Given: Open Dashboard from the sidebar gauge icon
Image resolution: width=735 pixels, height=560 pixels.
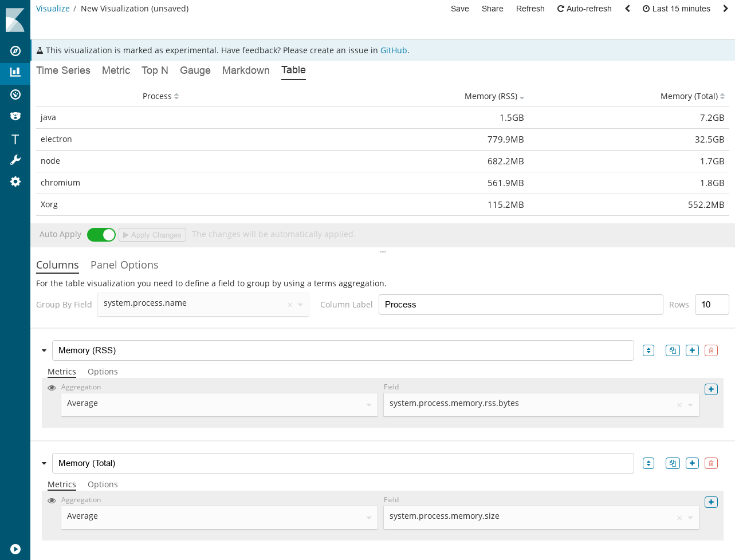Looking at the screenshot, I should point(15,94).
